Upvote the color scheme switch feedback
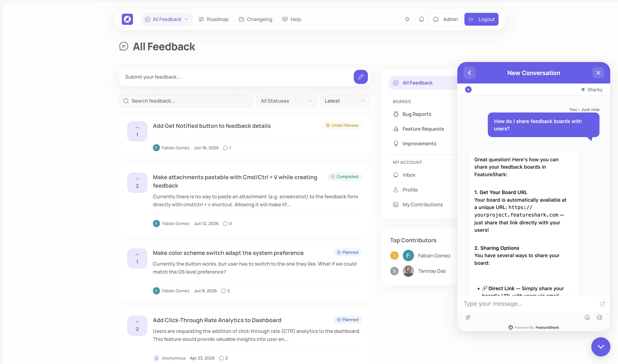 (x=137, y=258)
